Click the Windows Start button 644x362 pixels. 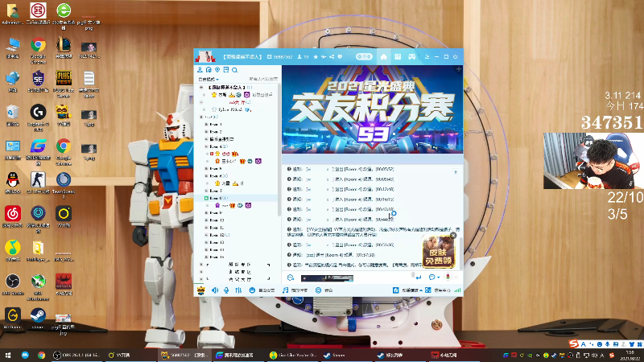(8, 355)
